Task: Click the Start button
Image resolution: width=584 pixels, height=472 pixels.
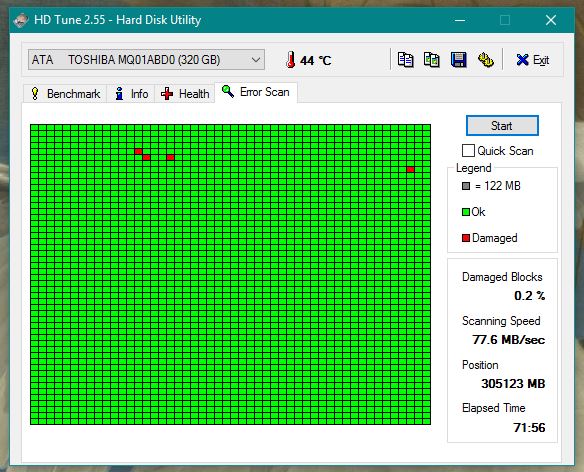Action: pos(502,126)
